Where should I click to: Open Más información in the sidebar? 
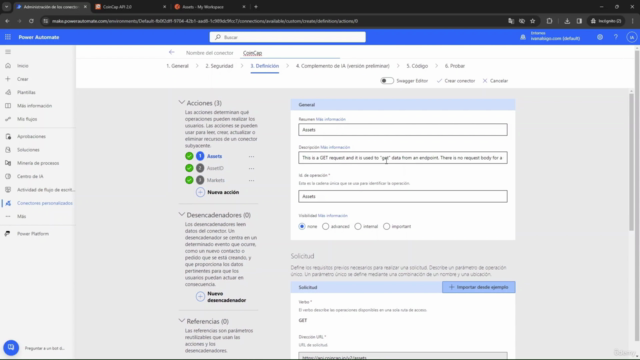click(34, 106)
